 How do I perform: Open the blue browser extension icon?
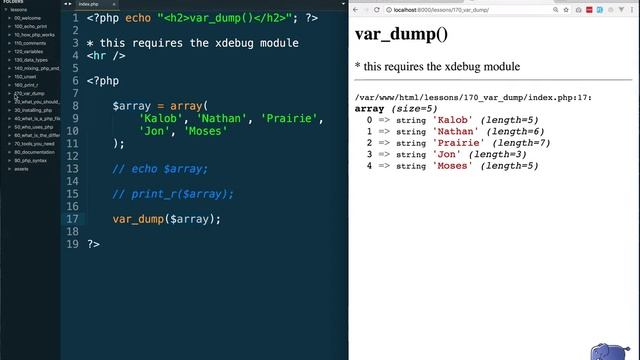pyautogui.click(x=600, y=10)
